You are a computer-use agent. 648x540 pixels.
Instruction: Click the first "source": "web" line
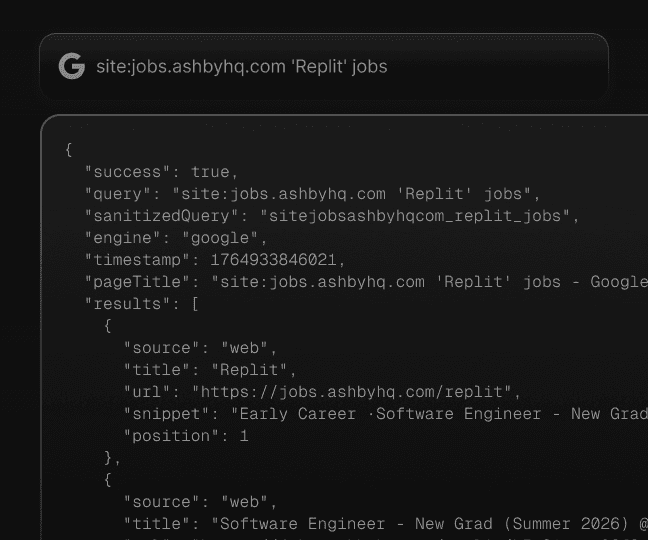[200, 348]
